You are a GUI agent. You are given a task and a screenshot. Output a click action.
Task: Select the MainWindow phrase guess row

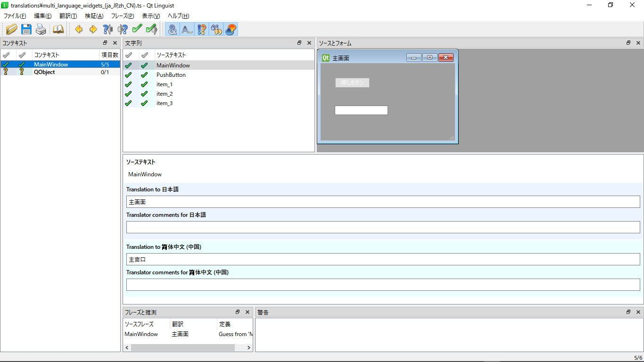pyautogui.click(x=188, y=334)
